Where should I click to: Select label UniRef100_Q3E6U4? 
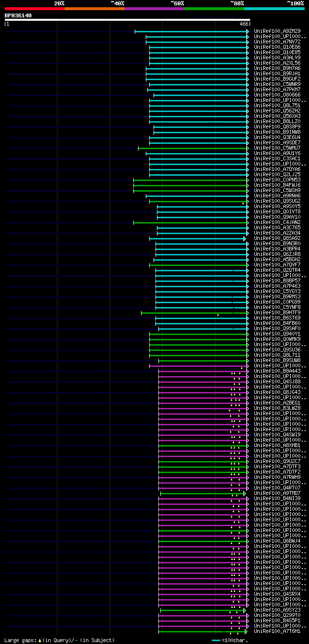(x=277, y=138)
